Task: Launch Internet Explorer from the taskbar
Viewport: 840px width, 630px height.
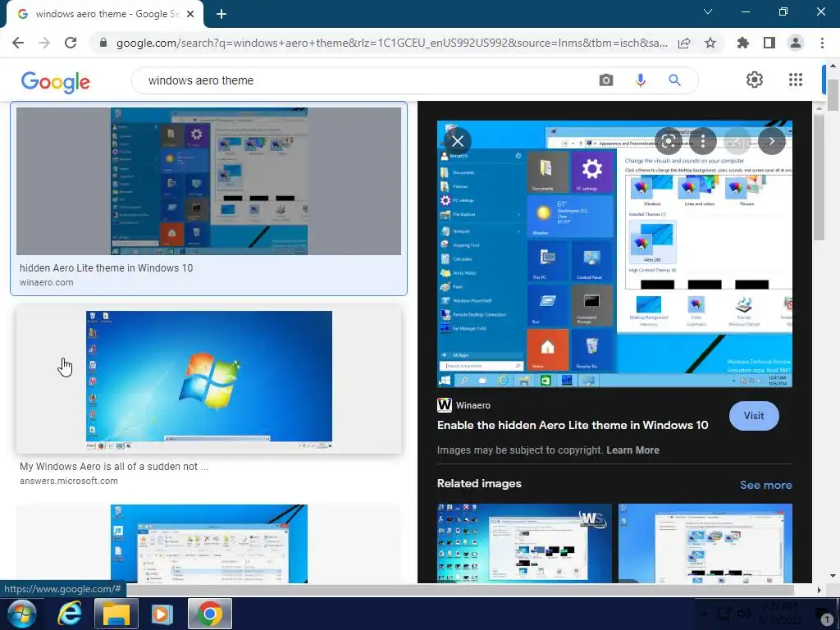Action: 70,614
